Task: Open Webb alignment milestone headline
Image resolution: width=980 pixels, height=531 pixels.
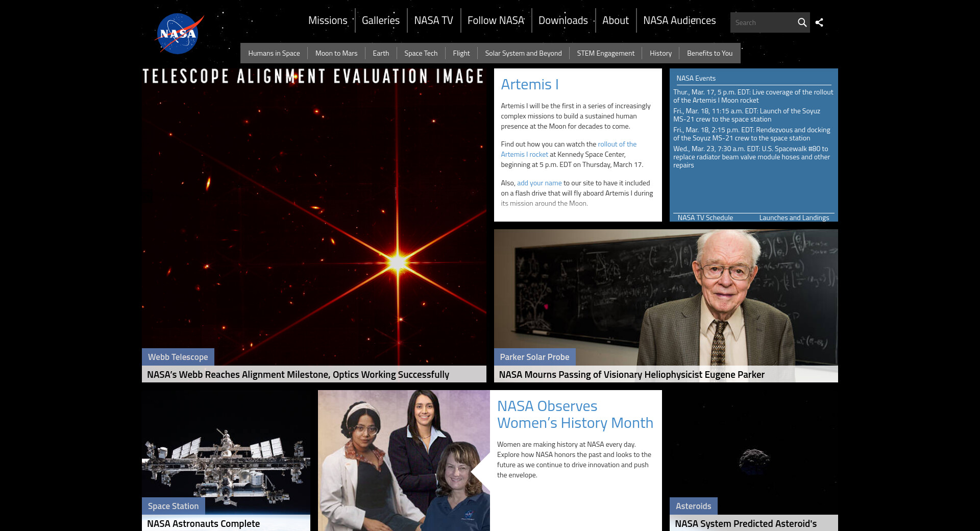Action: [x=298, y=374]
